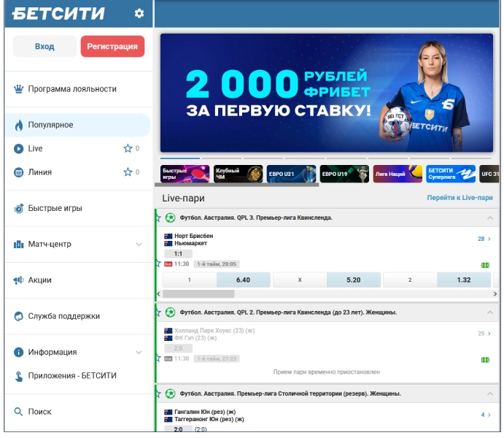The height and width of the screenshot is (438, 504).
Task: Star the QPL 2 women's under-23 league
Action: point(158,312)
